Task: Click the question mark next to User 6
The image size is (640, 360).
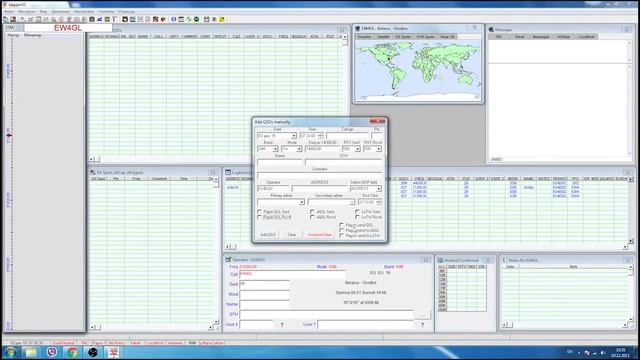Action: tap(282, 325)
